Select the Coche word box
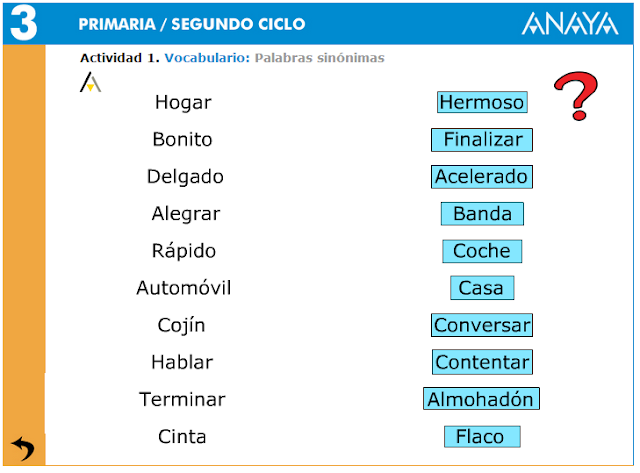 coord(482,251)
